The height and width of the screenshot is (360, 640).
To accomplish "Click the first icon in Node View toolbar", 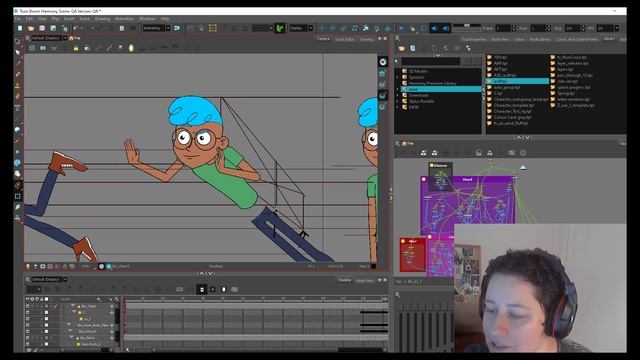I will [x=424, y=153].
